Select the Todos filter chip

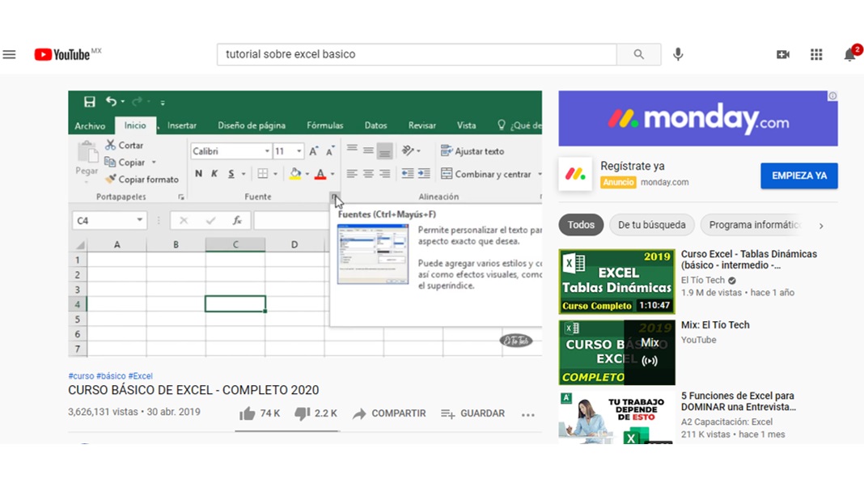pos(581,225)
